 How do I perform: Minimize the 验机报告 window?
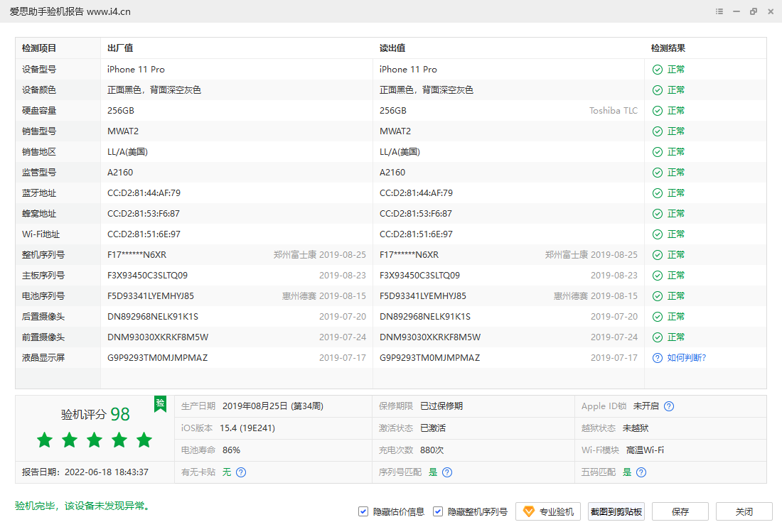pyautogui.click(x=736, y=11)
